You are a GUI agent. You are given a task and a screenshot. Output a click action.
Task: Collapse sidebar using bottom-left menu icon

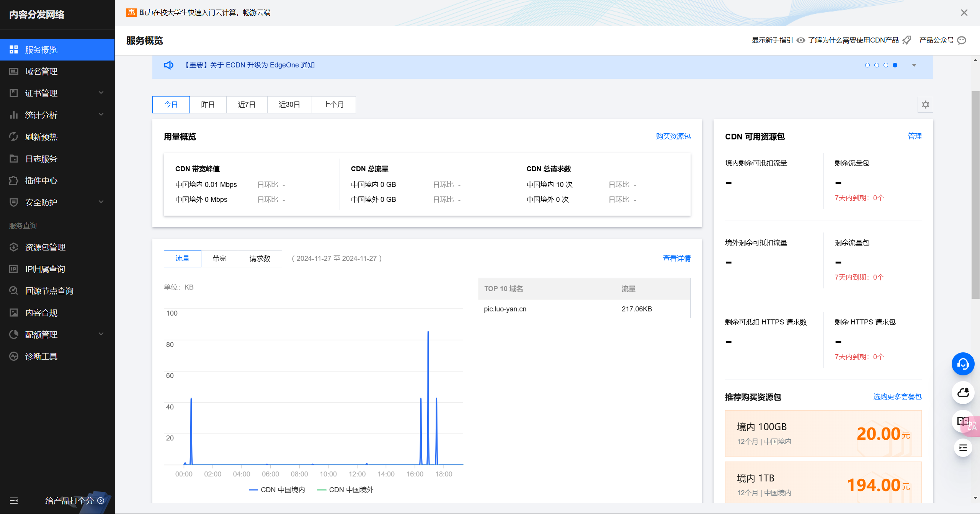coord(14,500)
